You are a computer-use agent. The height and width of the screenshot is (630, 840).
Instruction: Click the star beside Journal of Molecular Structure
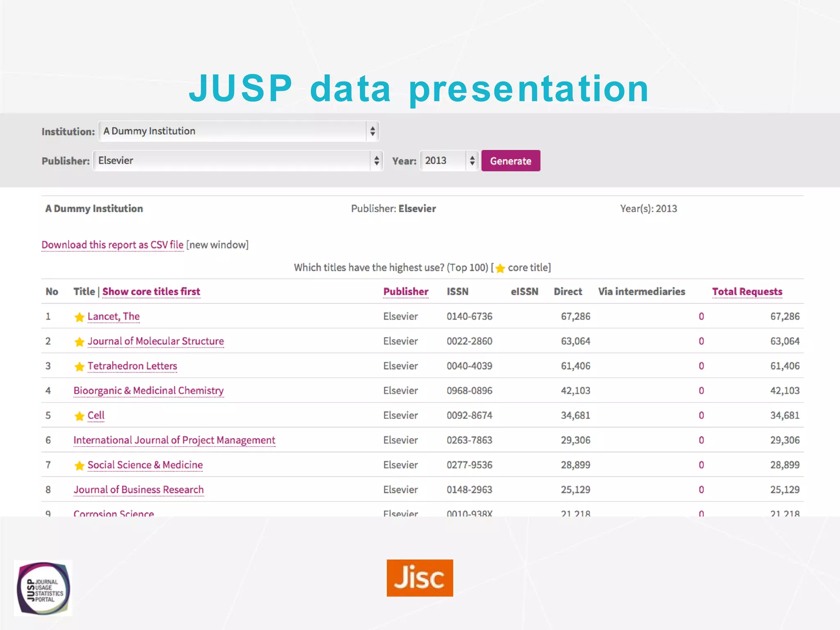(x=79, y=342)
